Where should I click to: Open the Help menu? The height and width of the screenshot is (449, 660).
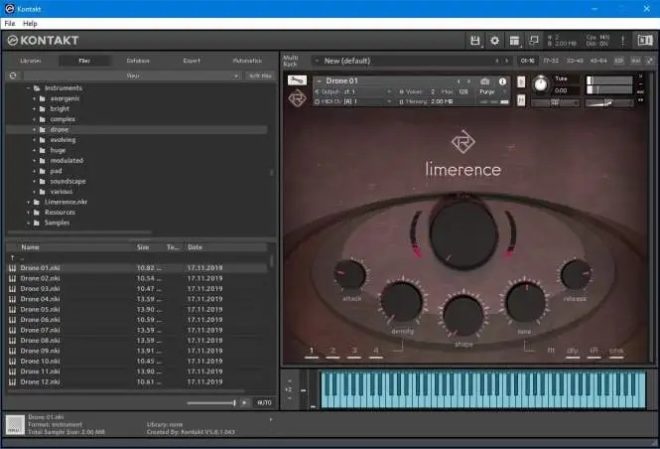pyautogui.click(x=30, y=24)
